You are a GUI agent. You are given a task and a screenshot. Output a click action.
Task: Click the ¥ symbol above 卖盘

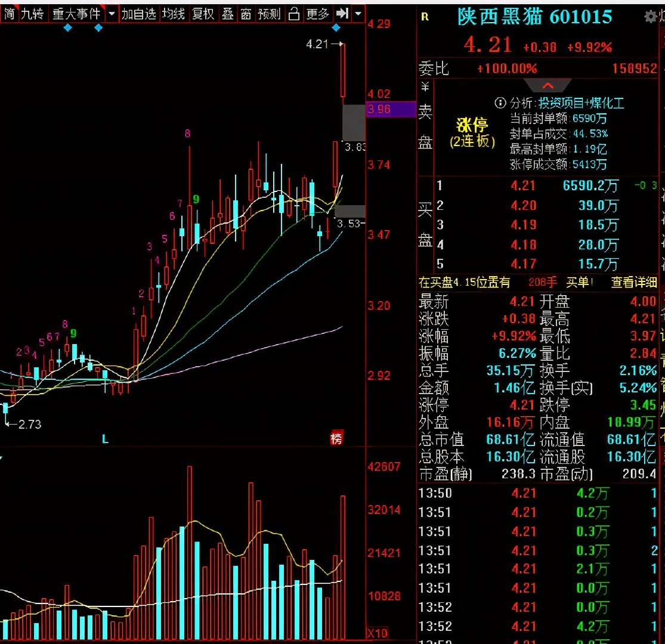[425, 88]
